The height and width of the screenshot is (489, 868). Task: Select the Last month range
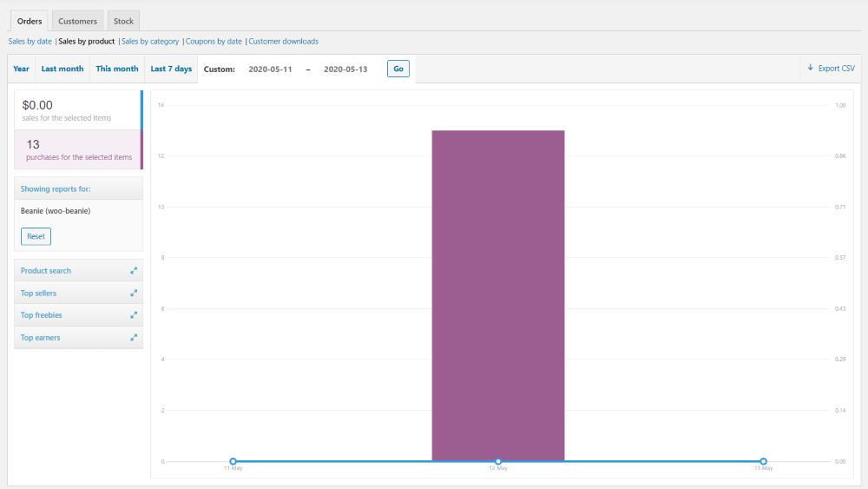click(x=62, y=69)
